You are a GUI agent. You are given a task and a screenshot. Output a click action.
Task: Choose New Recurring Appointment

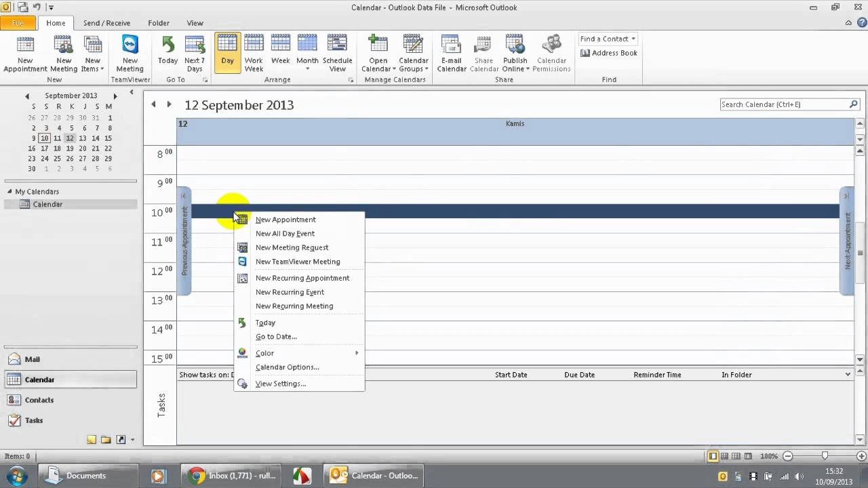(x=299, y=278)
